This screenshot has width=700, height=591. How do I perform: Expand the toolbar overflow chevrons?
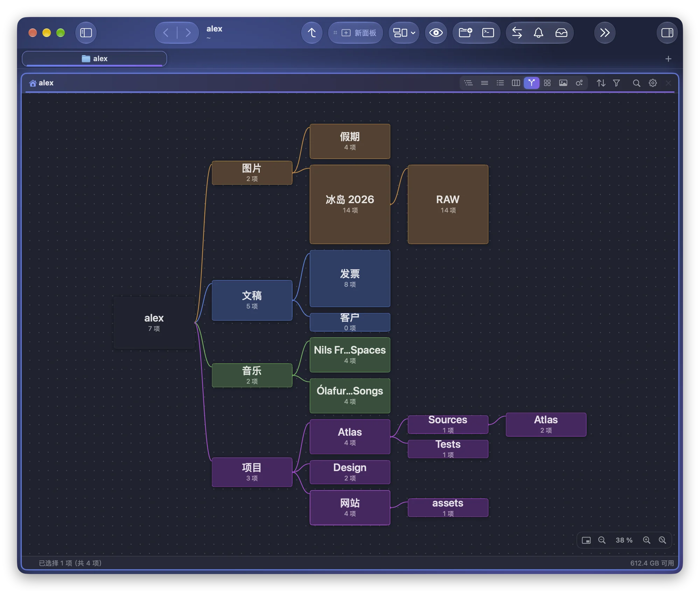pos(604,33)
